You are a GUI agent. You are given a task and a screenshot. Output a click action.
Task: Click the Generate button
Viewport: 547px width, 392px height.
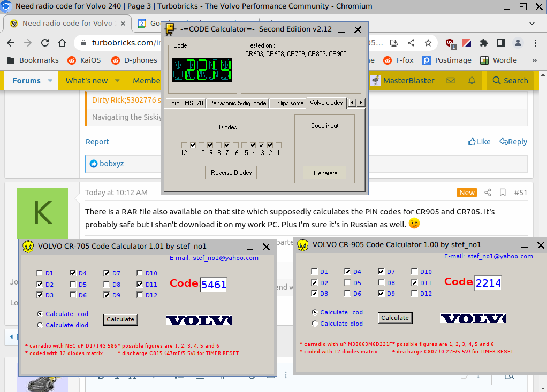coord(325,173)
